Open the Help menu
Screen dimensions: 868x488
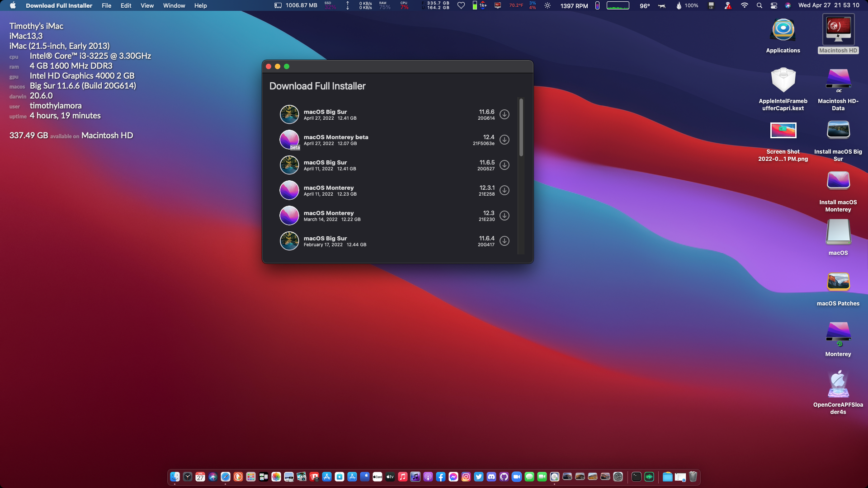(201, 5)
